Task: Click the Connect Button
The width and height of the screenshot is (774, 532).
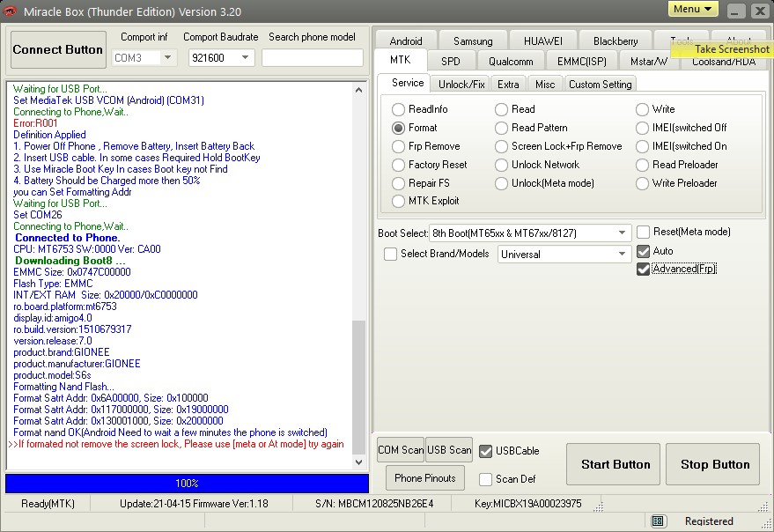Action: (58, 50)
